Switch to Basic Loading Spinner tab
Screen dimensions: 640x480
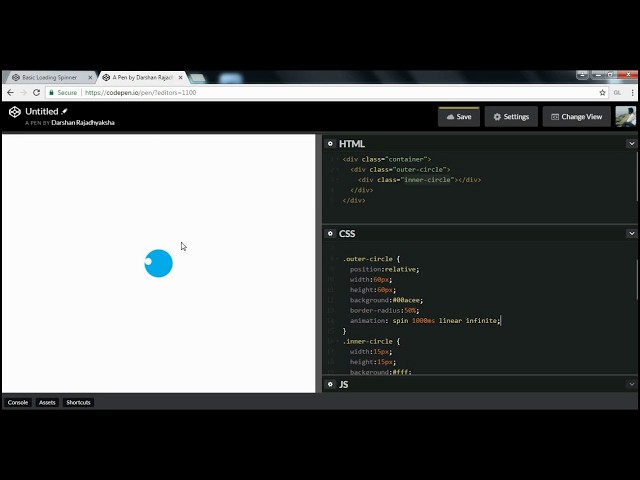click(49, 77)
